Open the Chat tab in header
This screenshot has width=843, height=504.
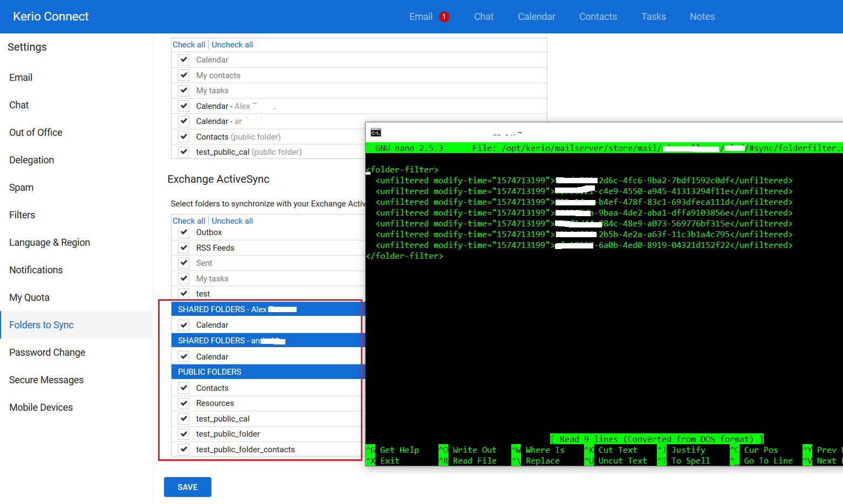pyautogui.click(x=484, y=17)
